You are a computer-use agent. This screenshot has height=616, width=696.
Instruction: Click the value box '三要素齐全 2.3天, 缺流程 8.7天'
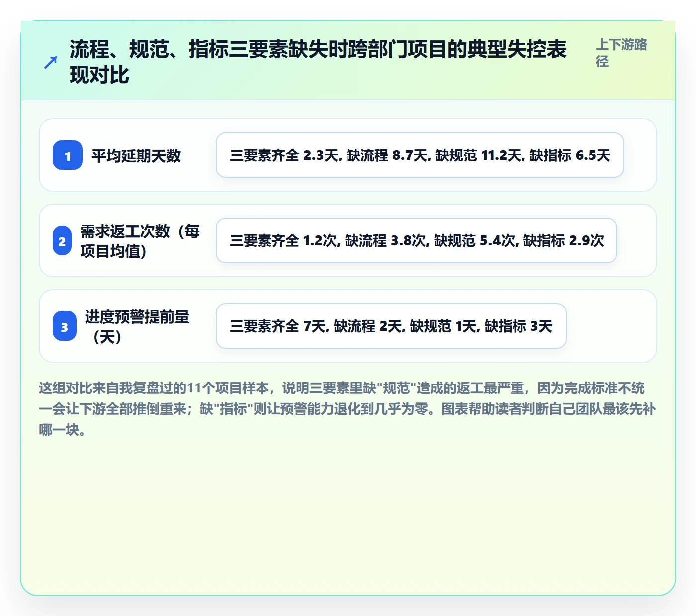click(420, 155)
